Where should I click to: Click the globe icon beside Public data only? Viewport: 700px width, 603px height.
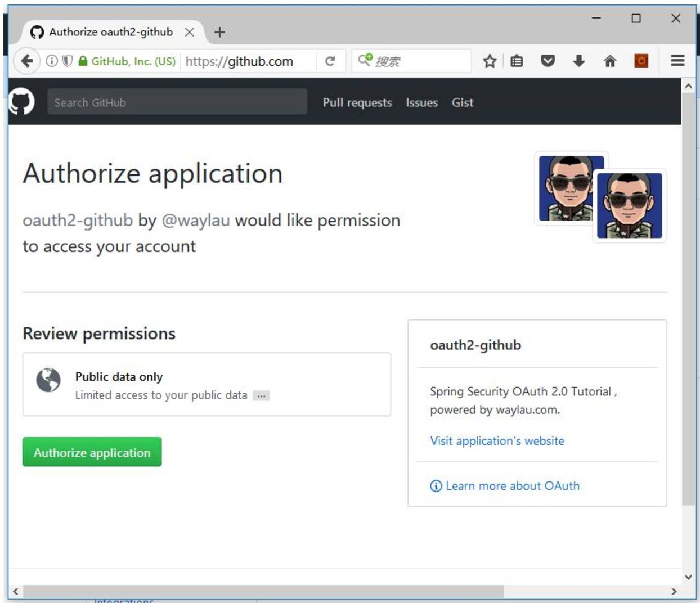pyautogui.click(x=48, y=380)
